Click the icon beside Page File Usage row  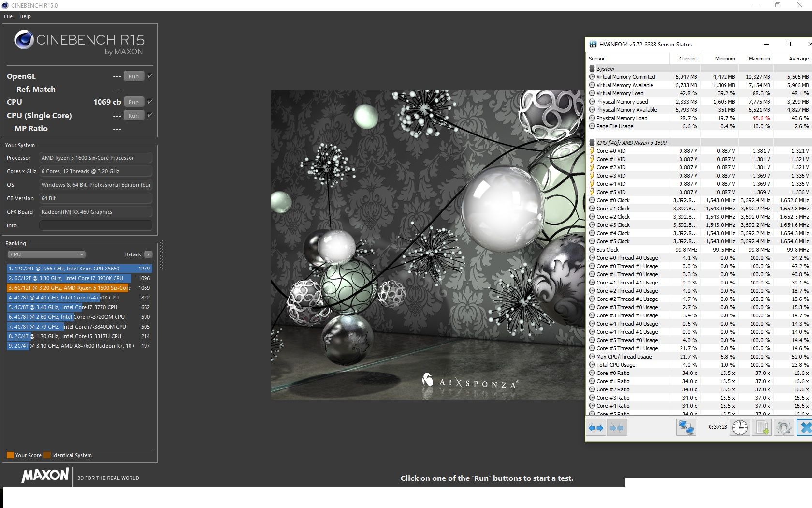pyautogui.click(x=592, y=126)
